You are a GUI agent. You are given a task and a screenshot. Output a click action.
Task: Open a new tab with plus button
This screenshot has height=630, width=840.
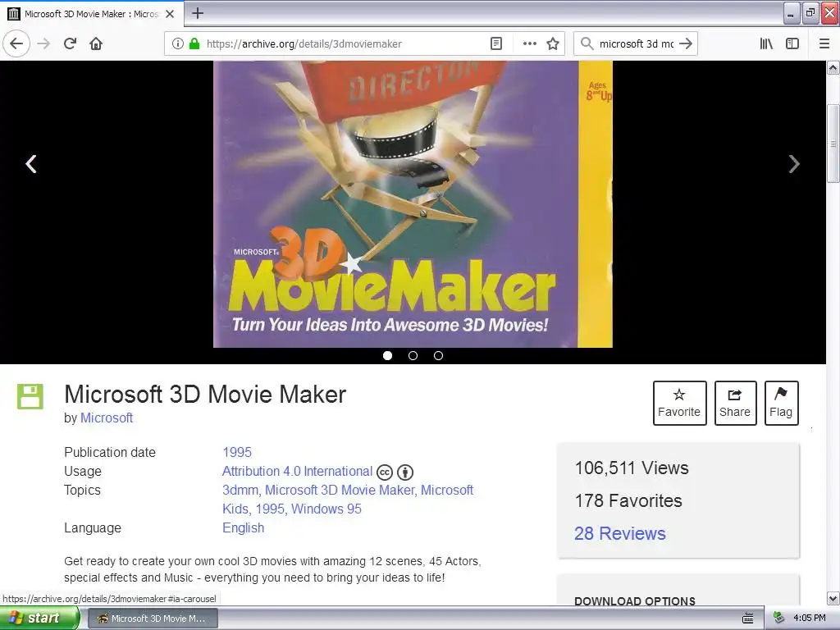[198, 13]
